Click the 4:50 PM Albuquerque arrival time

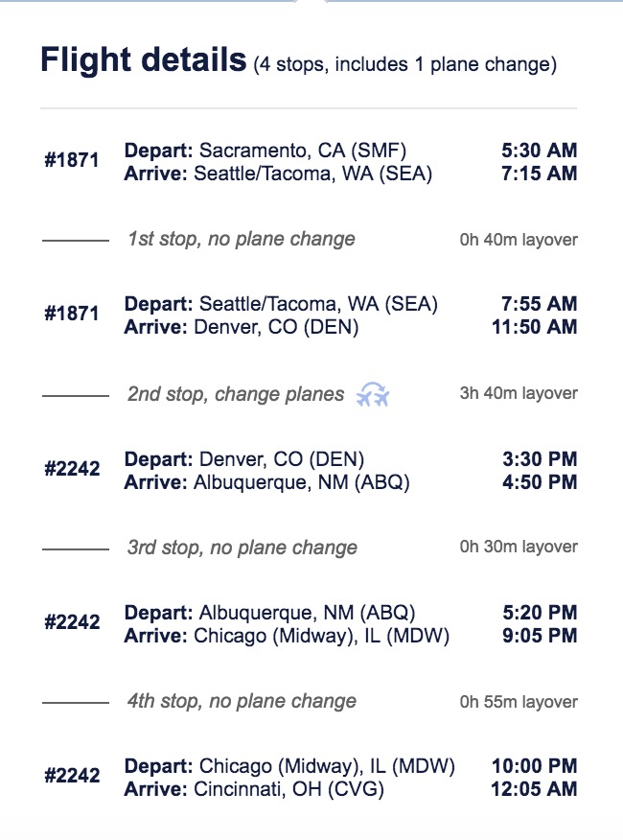pyautogui.click(x=539, y=482)
